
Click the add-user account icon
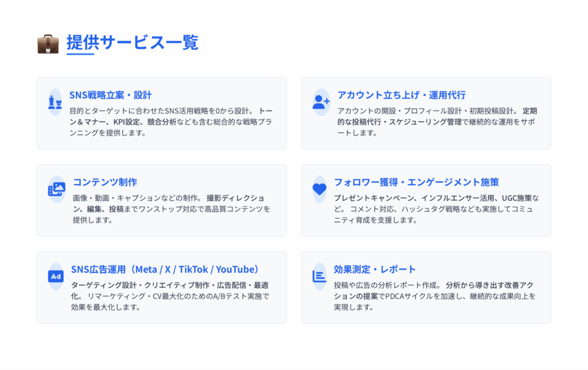click(x=321, y=102)
